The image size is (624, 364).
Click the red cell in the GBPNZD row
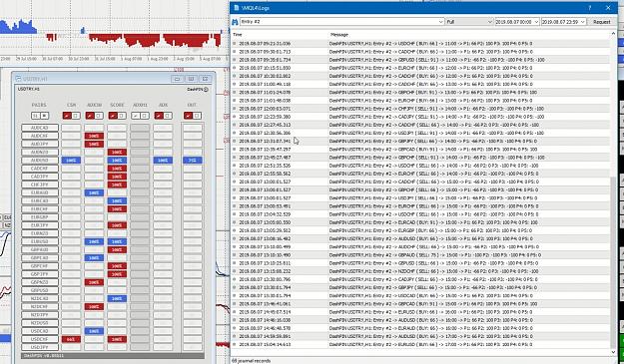click(x=94, y=282)
